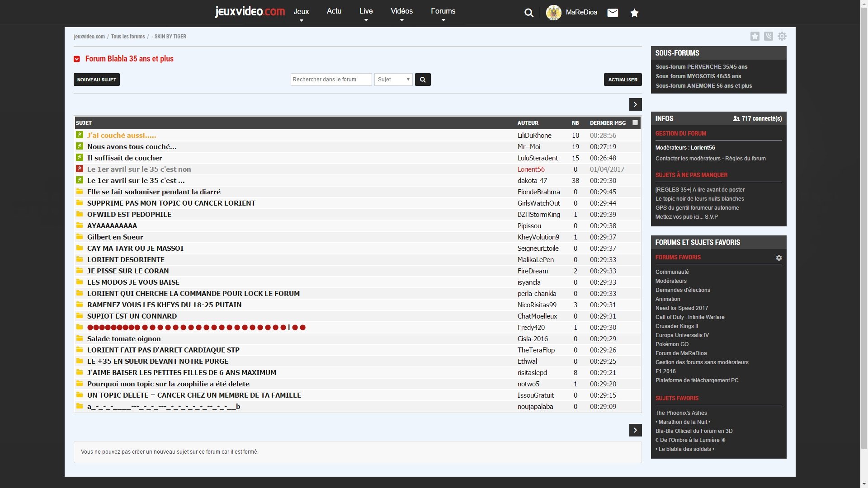Viewport: 868px width, 488px height.
Task: Click the grey RSS feed icon
Action: (768, 36)
